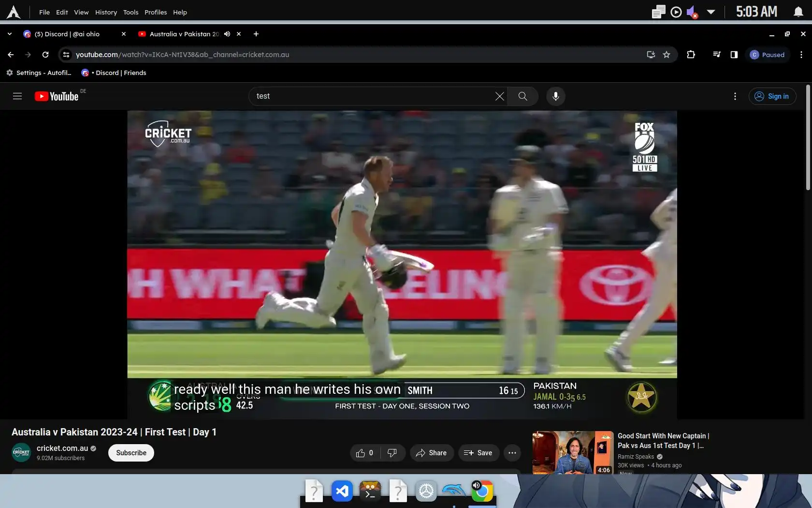This screenshot has width=812, height=508.
Task: Open the Dolphin file manager in dock
Action: [454, 492]
